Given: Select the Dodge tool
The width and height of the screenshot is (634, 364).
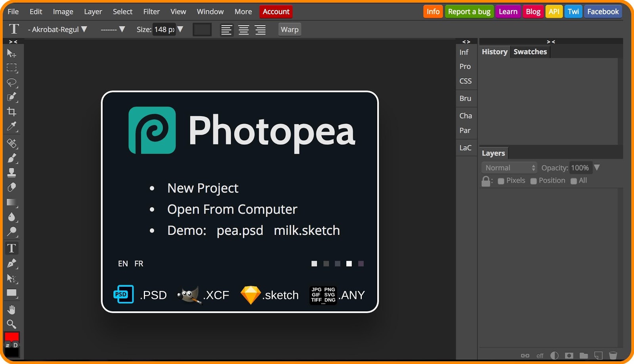Looking at the screenshot, I should tap(11, 231).
